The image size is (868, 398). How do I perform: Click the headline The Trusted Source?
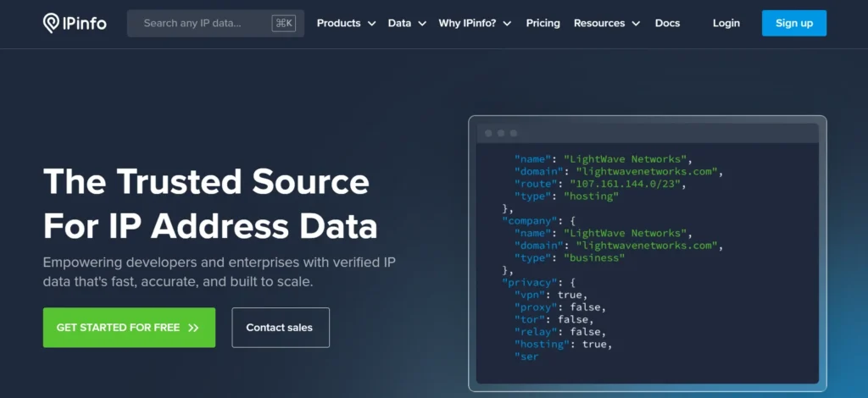[206, 181]
